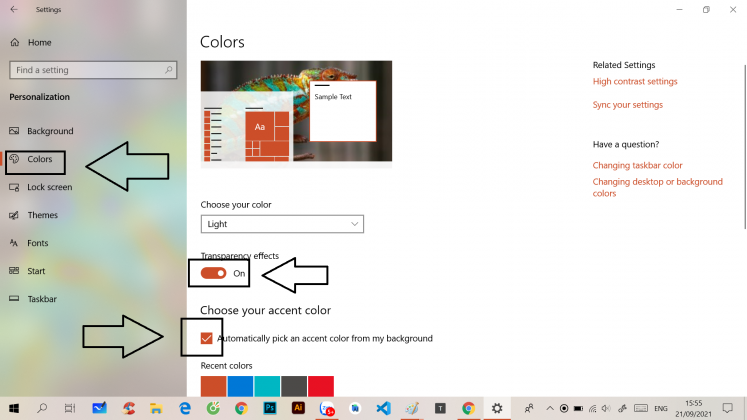Turn off Transparency effects toggle

[x=213, y=273]
